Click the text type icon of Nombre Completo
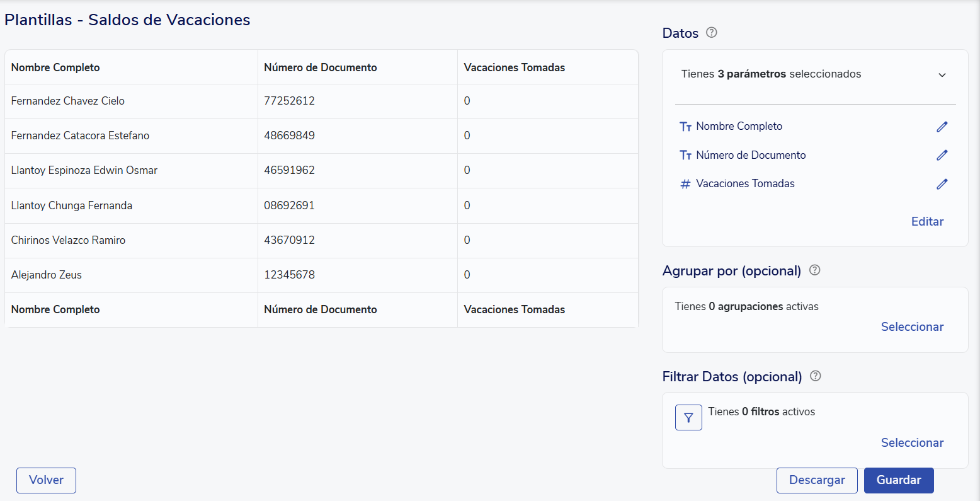Screen dimensions: 980x501 pyautogui.click(x=685, y=127)
